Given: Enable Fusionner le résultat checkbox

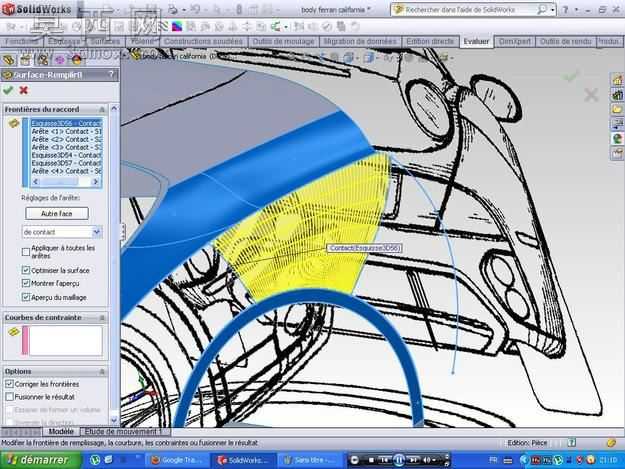Looking at the screenshot, I should tap(10, 397).
